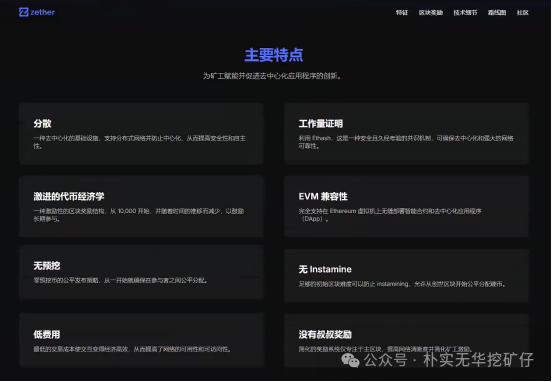The height and width of the screenshot is (382, 552).
Task: Go to the 技术细节 nav item
Action: 465,13
